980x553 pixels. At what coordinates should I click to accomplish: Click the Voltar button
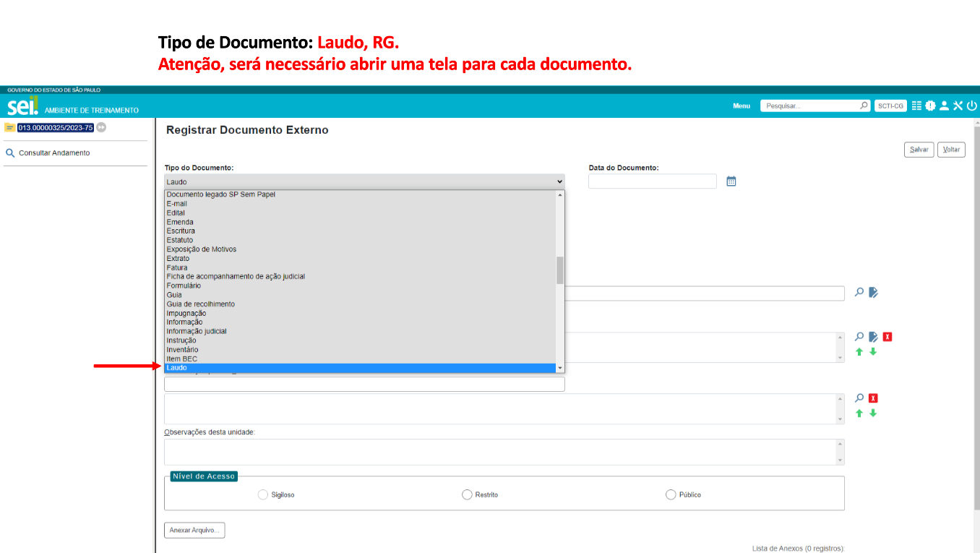951,150
